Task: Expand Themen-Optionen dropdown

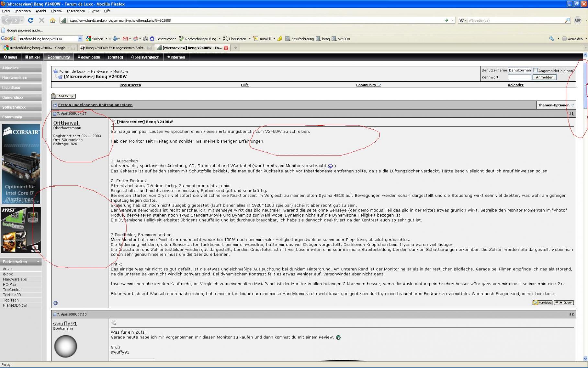Action: pos(556,105)
